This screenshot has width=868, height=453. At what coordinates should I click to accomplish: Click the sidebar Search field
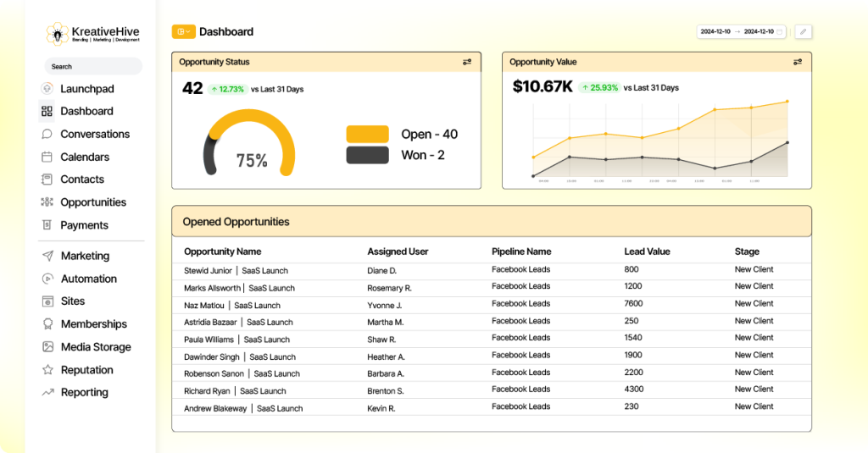[x=92, y=66]
